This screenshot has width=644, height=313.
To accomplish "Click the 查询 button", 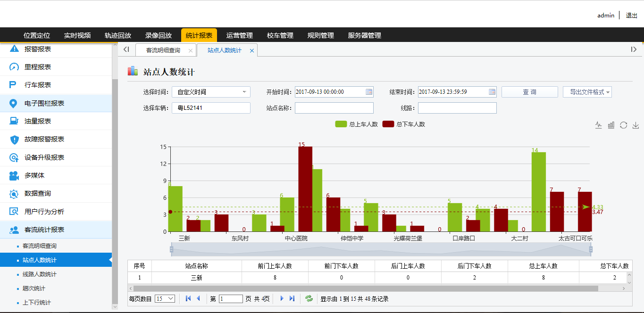I will pyautogui.click(x=529, y=92).
